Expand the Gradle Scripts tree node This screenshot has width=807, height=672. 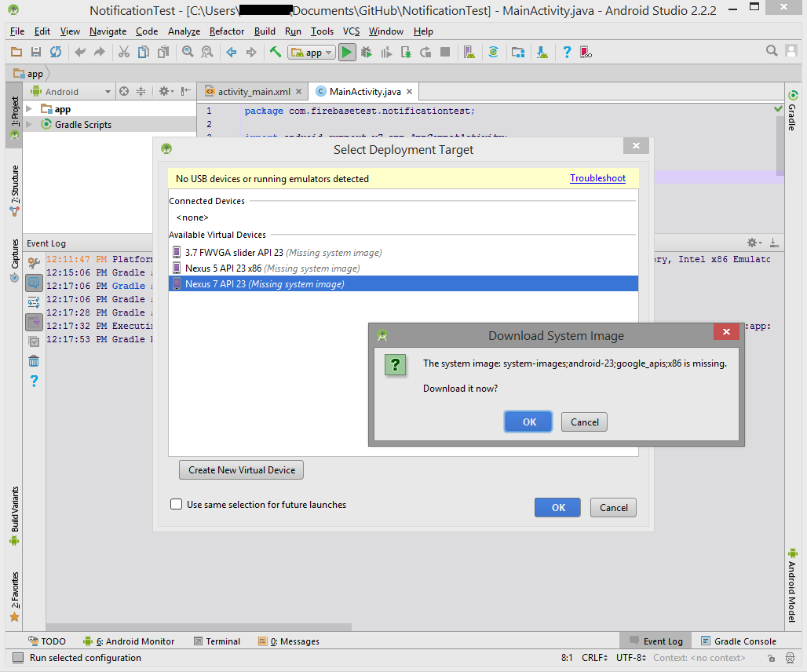coord(29,125)
